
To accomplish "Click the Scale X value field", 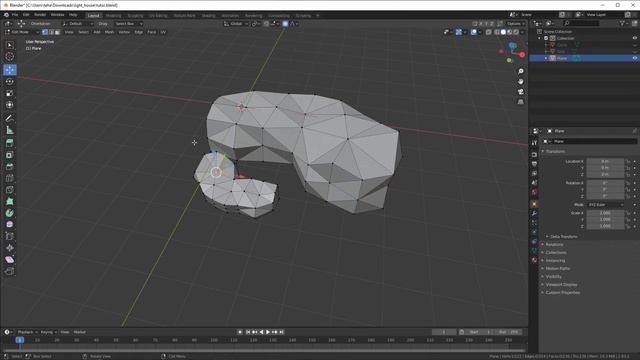I will (x=605, y=213).
